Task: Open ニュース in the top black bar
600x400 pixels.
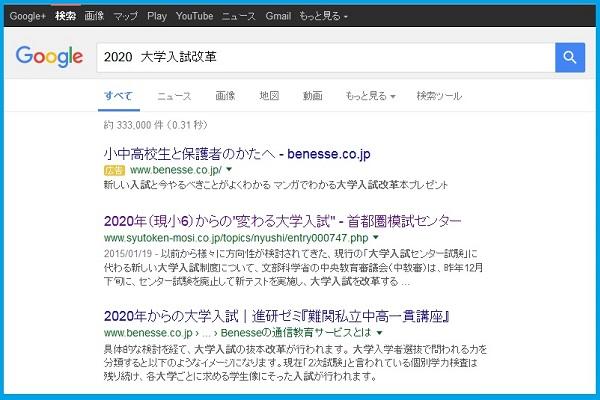Action: (x=239, y=16)
